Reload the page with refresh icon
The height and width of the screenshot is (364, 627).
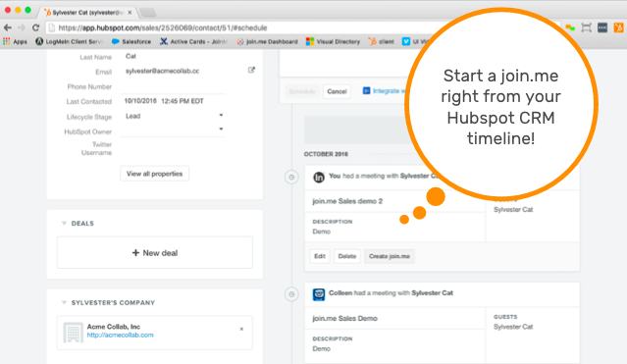pos(36,27)
